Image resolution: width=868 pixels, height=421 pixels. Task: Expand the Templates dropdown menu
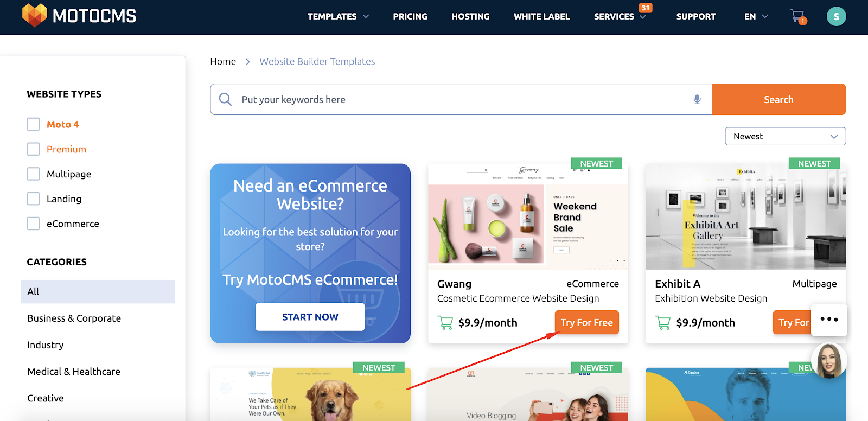click(x=338, y=16)
